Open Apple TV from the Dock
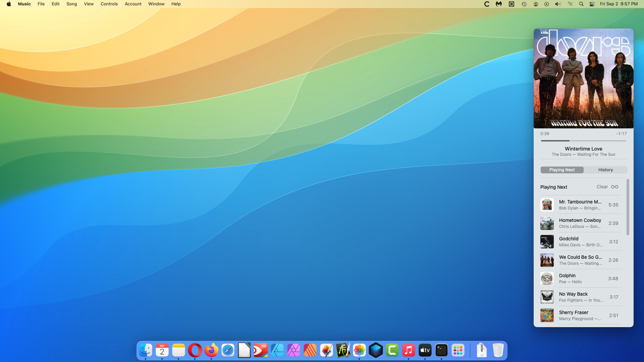The height and width of the screenshot is (362, 644). pyautogui.click(x=425, y=351)
